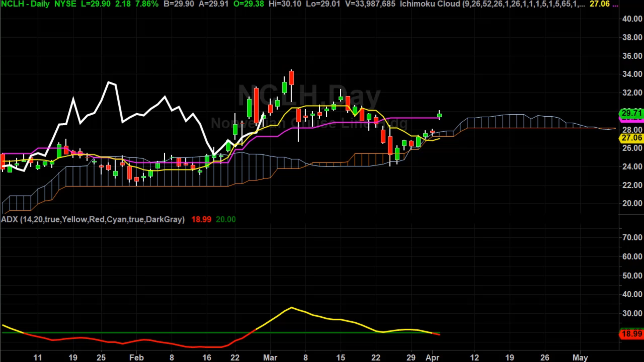Click the white lagging span peak in late January

pos(109,82)
